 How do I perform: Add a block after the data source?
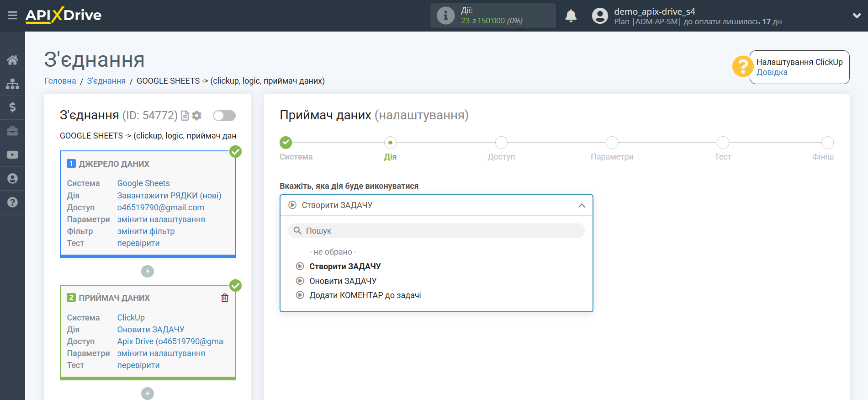(148, 272)
